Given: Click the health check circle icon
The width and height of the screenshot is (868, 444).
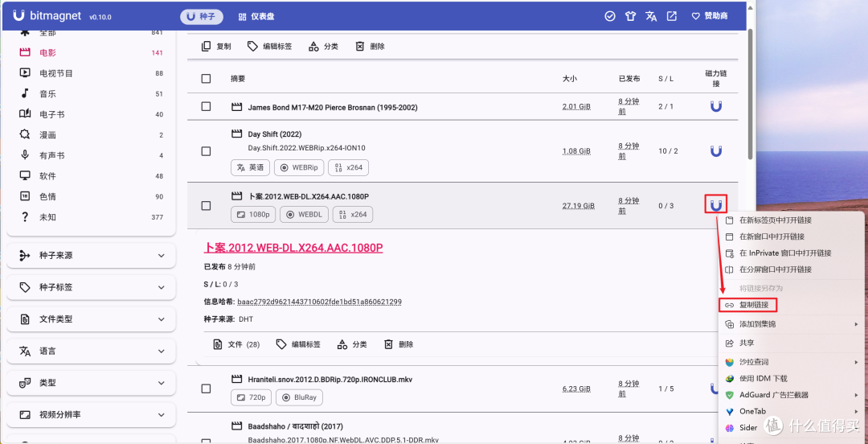Looking at the screenshot, I should 610,17.
